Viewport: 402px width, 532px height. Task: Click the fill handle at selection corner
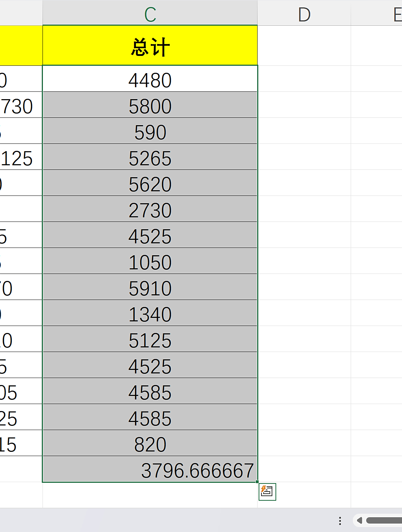257,482
